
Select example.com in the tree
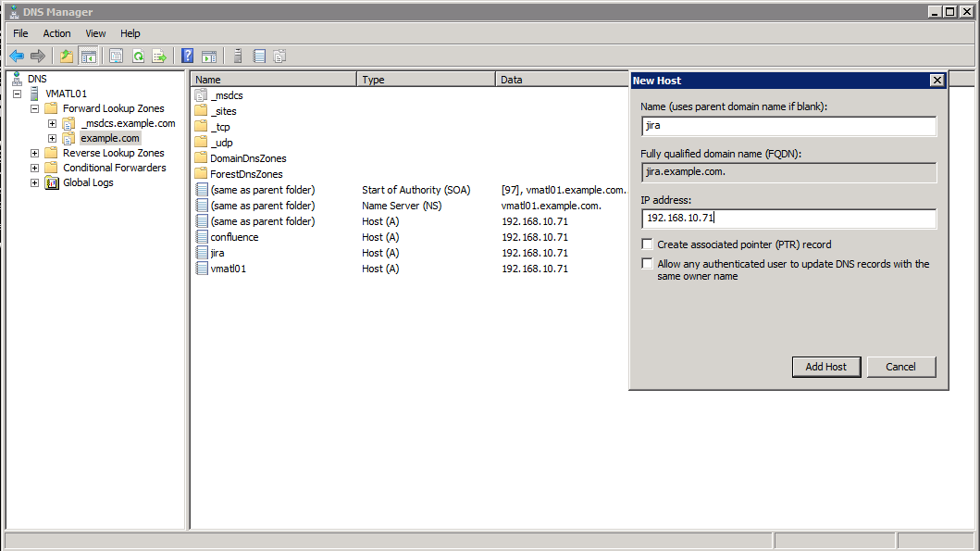(x=110, y=138)
